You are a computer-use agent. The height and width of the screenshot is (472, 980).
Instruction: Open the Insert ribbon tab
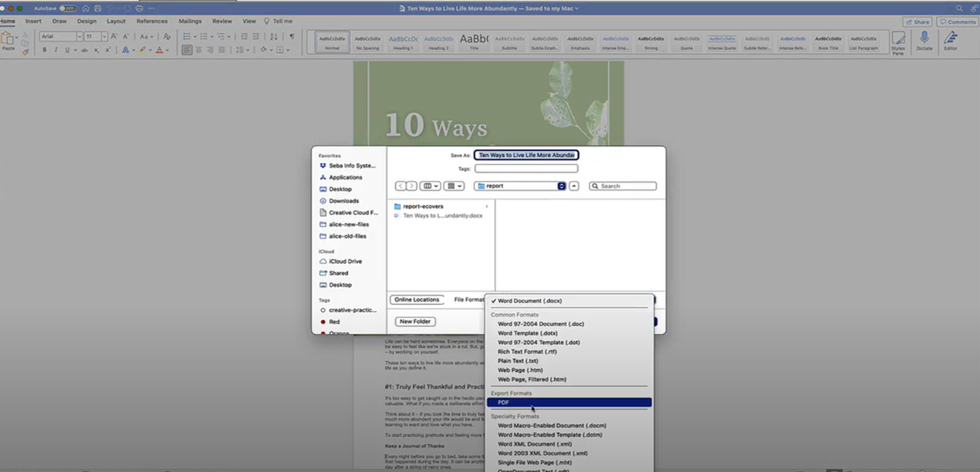point(33,21)
